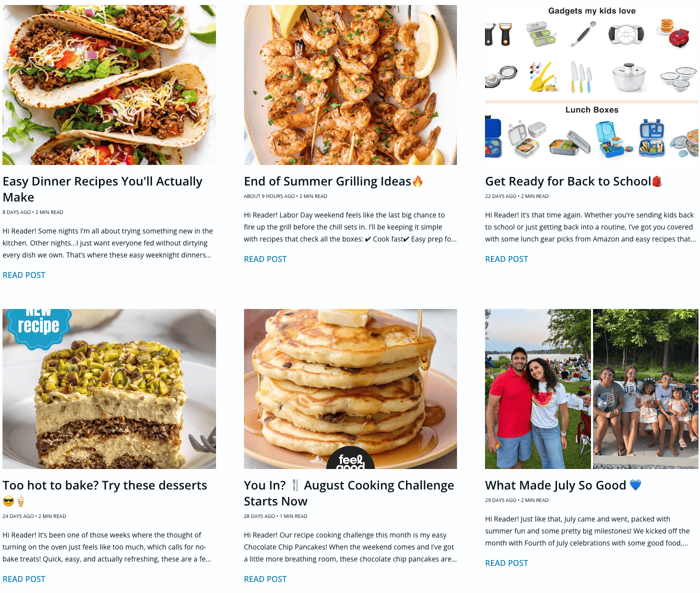Open 'August Cooking Challenge Starts Now' title

click(349, 493)
